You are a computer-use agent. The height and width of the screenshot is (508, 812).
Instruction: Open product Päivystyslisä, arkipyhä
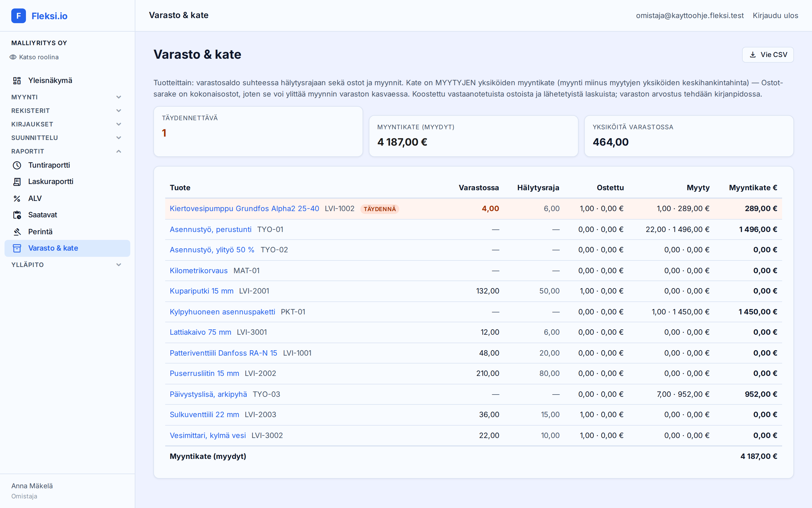(208, 394)
